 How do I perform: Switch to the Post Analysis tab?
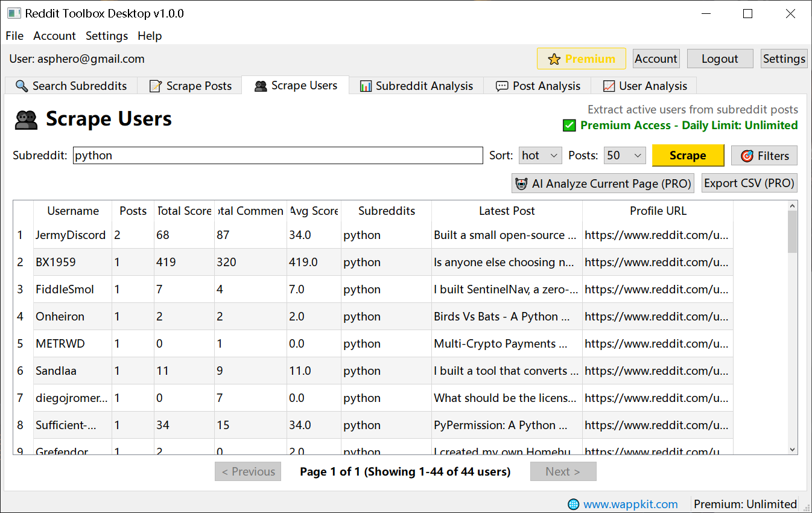(x=538, y=86)
